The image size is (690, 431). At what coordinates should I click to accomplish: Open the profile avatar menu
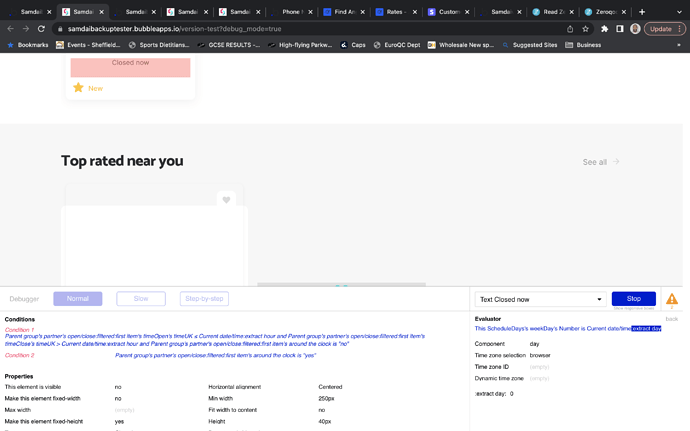[x=635, y=29]
